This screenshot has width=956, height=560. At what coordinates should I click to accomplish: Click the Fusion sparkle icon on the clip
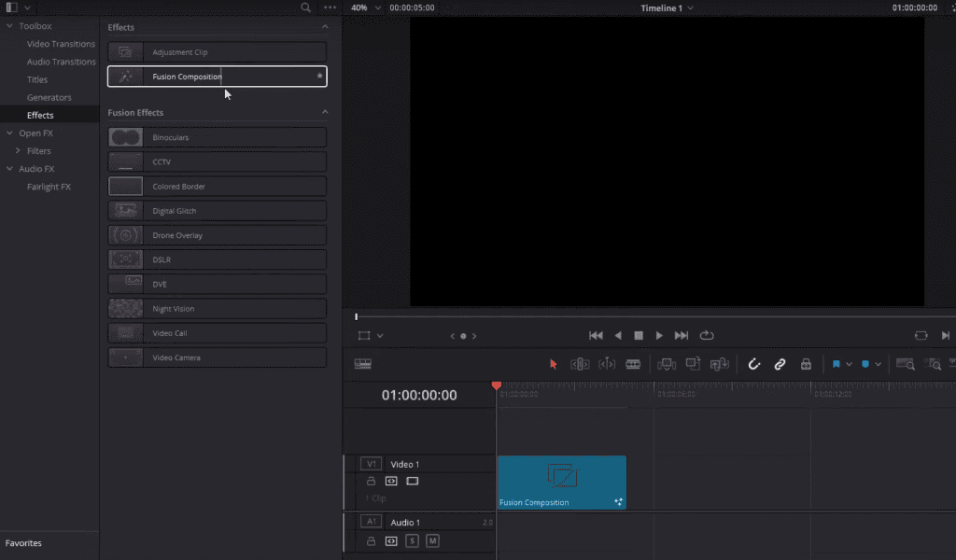tap(618, 502)
